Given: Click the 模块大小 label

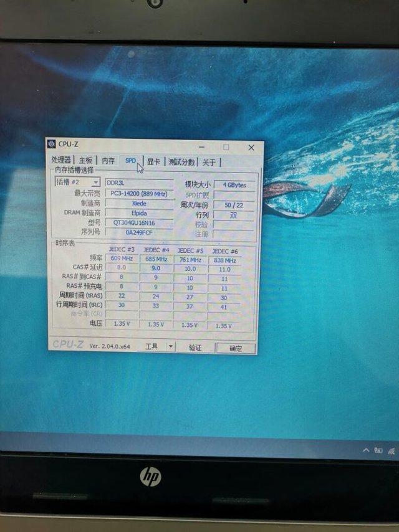Looking at the screenshot, I should point(198,184).
